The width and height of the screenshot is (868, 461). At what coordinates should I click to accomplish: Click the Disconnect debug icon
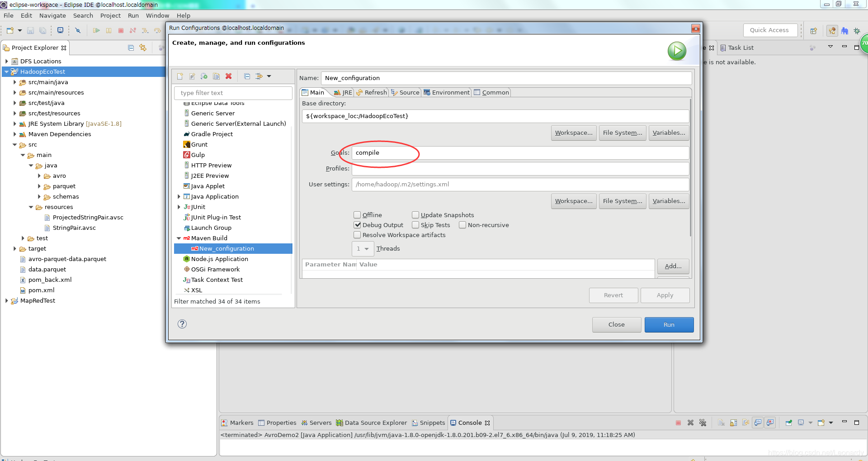coord(133,30)
